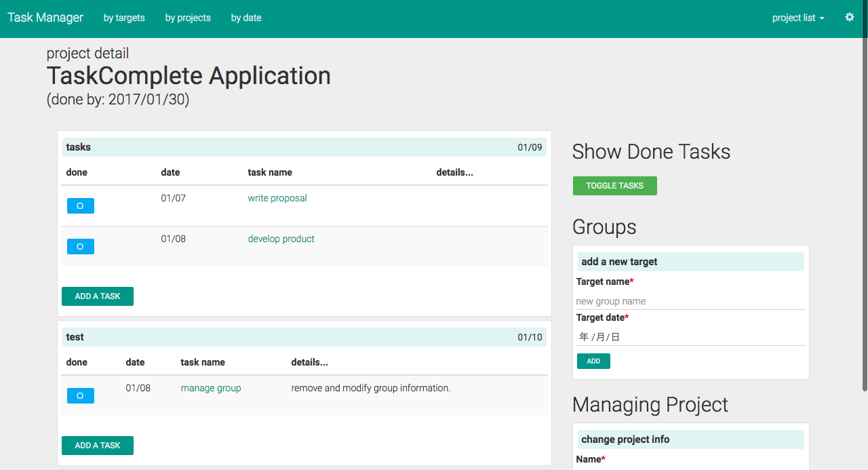
Task: Add a task to tasks group
Action: click(98, 296)
